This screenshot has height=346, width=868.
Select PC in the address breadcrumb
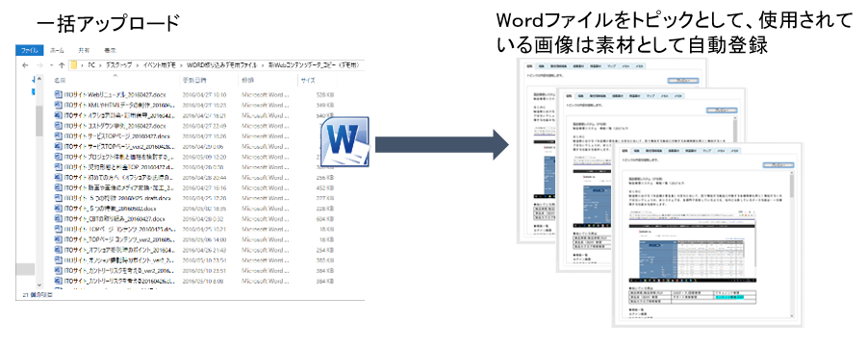click(x=90, y=65)
